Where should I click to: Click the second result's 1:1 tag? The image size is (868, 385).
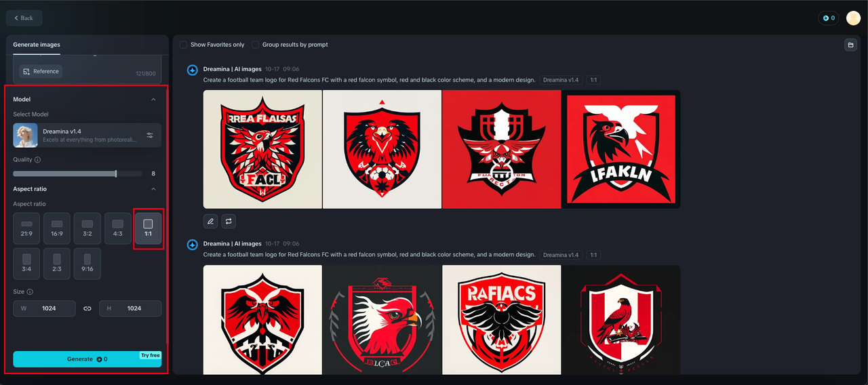[593, 255]
